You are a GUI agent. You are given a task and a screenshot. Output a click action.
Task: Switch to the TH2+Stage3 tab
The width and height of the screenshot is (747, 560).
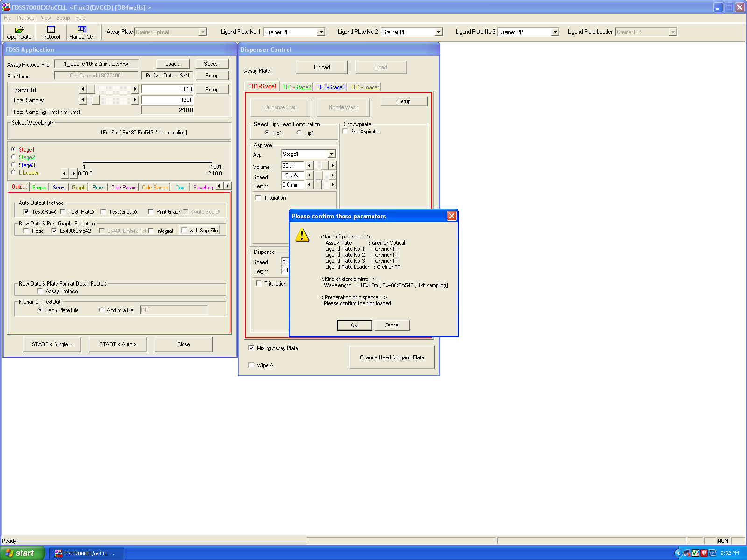[331, 87]
